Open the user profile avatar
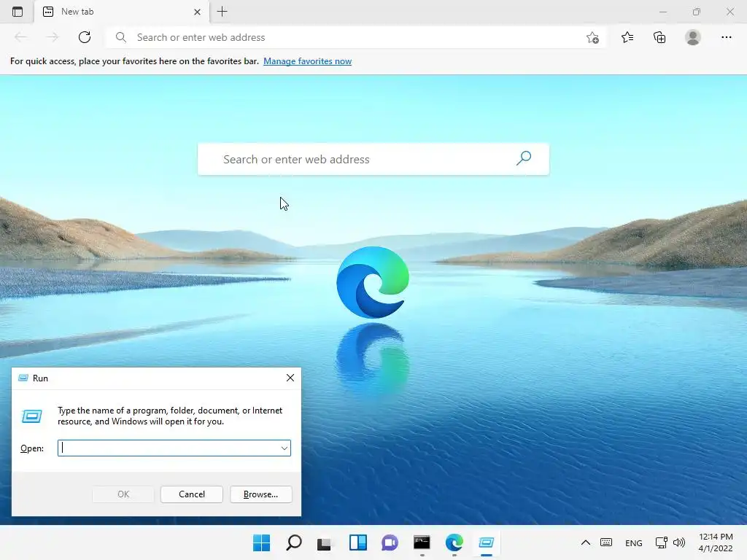Image resolution: width=747 pixels, height=560 pixels. 693,37
